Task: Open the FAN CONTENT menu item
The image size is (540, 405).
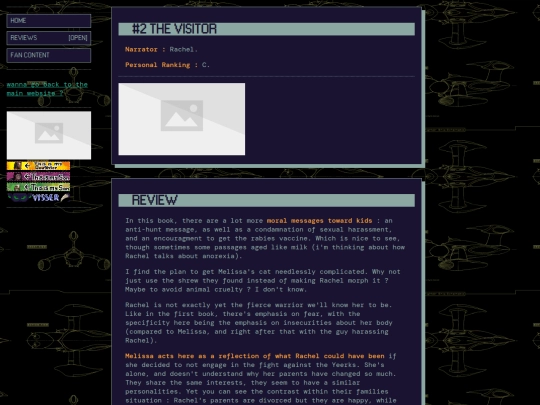Action: click(49, 55)
